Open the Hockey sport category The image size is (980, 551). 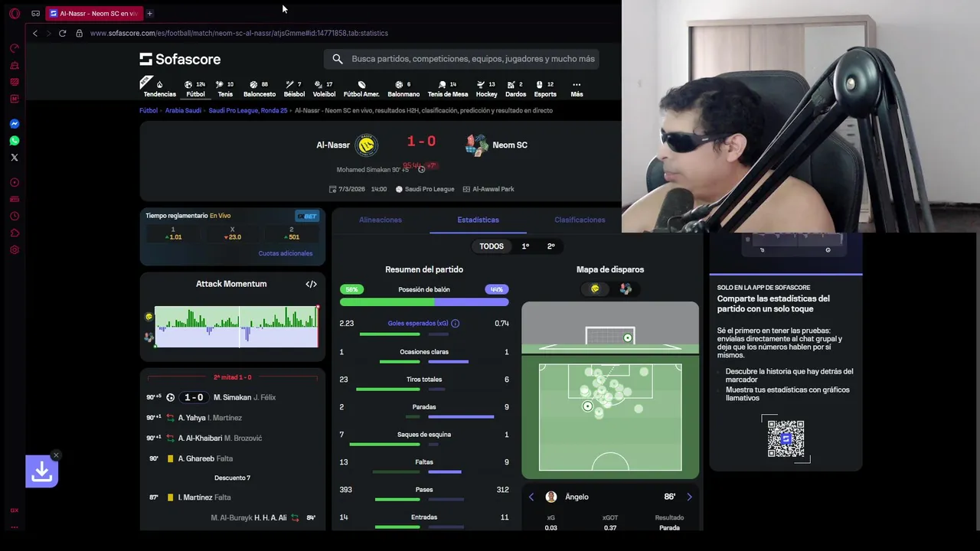(486, 89)
